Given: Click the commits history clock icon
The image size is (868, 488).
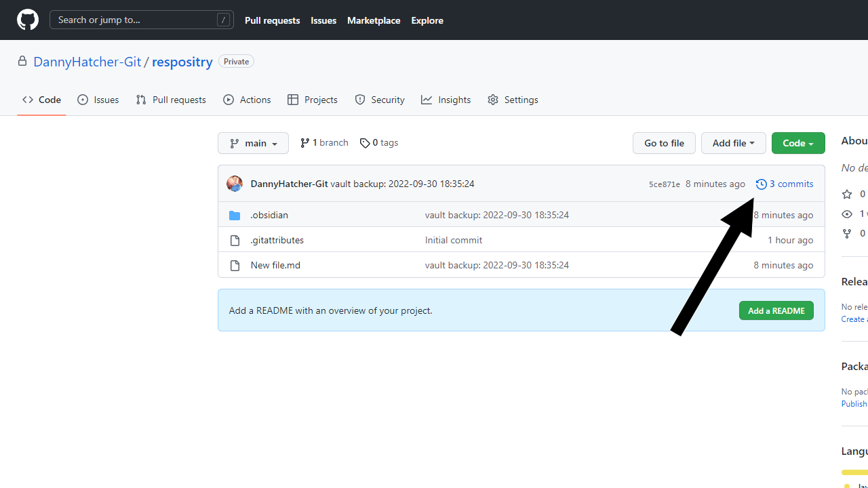Looking at the screenshot, I should [761, 184].
